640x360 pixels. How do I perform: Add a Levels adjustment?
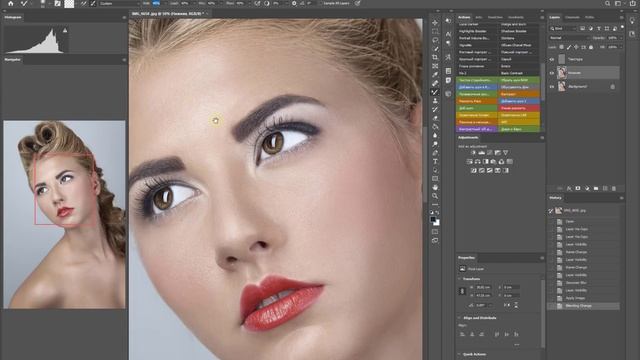pos(482,153)
